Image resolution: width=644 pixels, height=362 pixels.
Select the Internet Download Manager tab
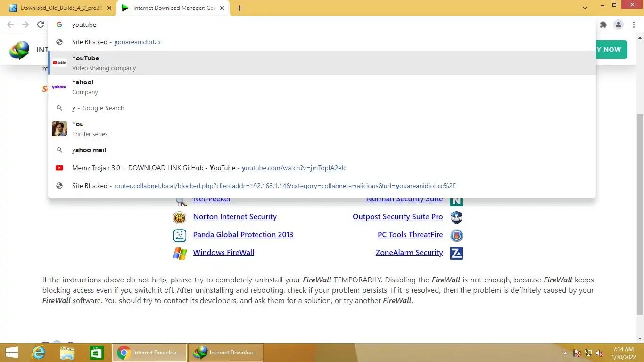click(x=173, y=8)
